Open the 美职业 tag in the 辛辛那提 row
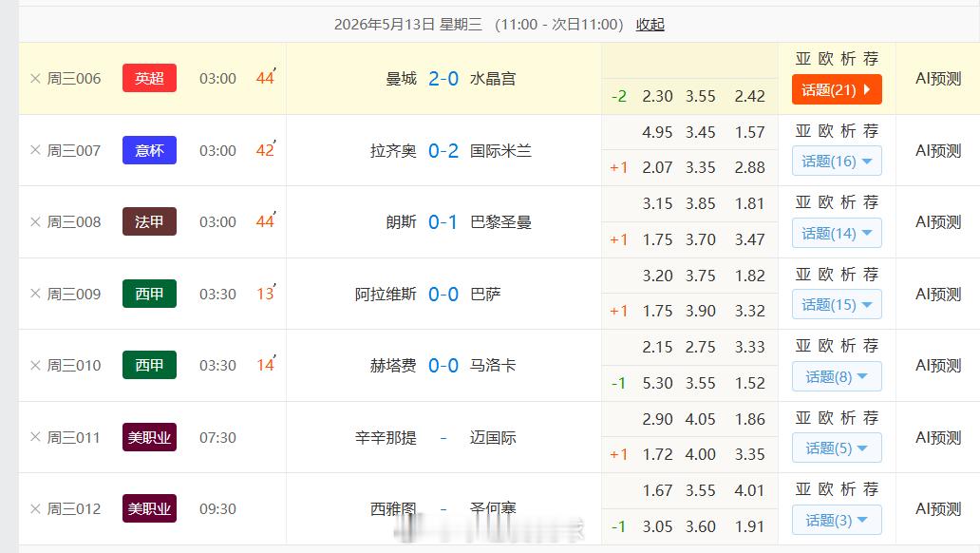Viewport: 980px width, 553px height. click(x=149, y=437)
